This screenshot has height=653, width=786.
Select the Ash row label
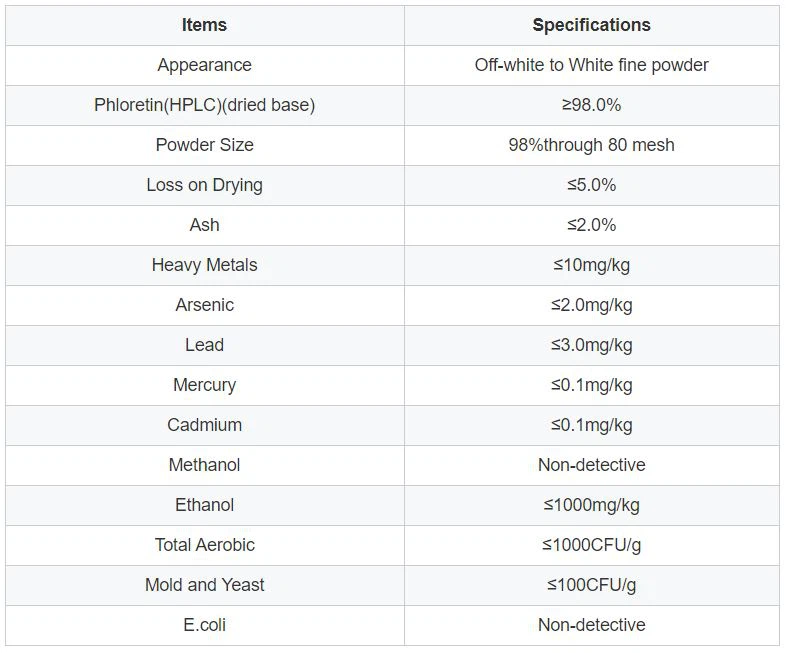pos(204,225)
